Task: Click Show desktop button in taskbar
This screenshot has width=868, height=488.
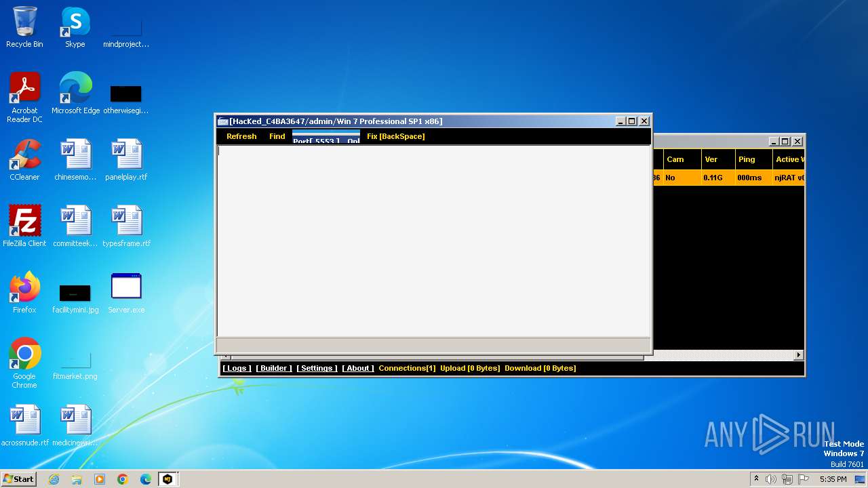Action: pos(861,479)
